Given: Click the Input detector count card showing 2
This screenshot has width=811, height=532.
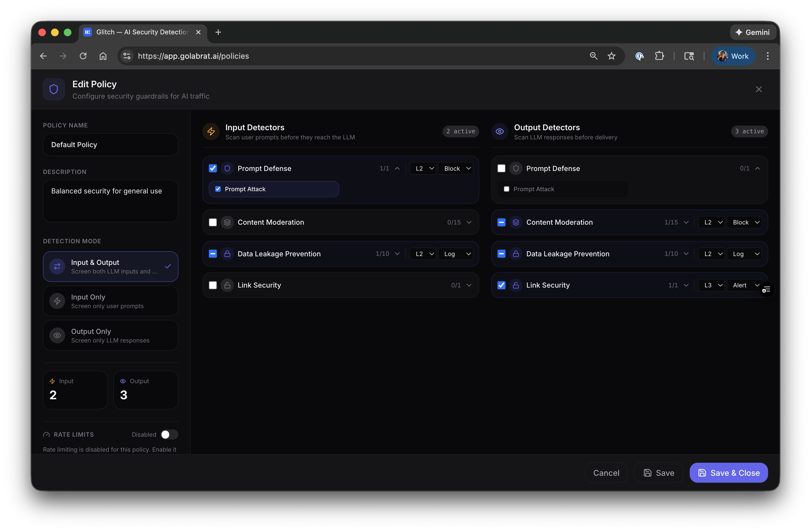Looking at the screenshot, I should pos(75,390).
